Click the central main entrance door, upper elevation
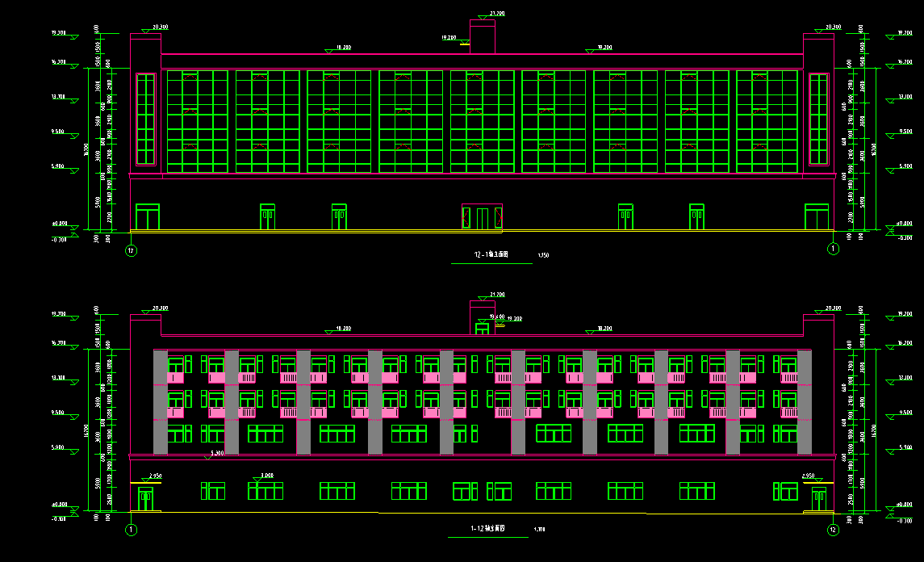 pos(482,217)
